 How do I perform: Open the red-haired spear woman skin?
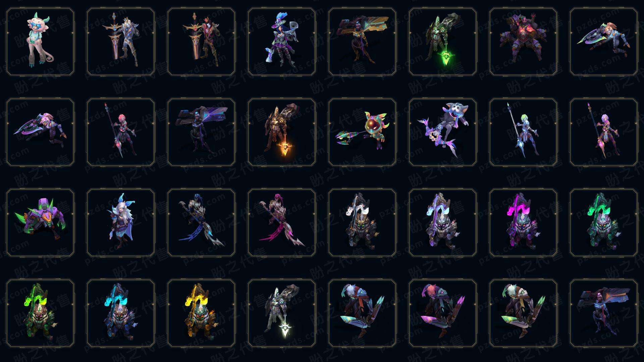[x=121, y=132]
